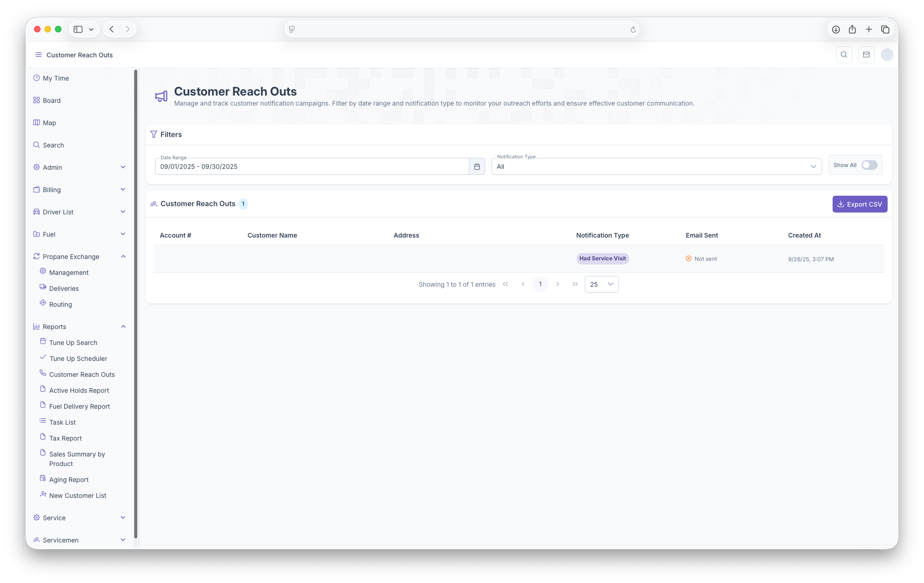This screenshot has height=583, width=924.
Task: Click the header search magnifier icon
Action: point(844,55)
